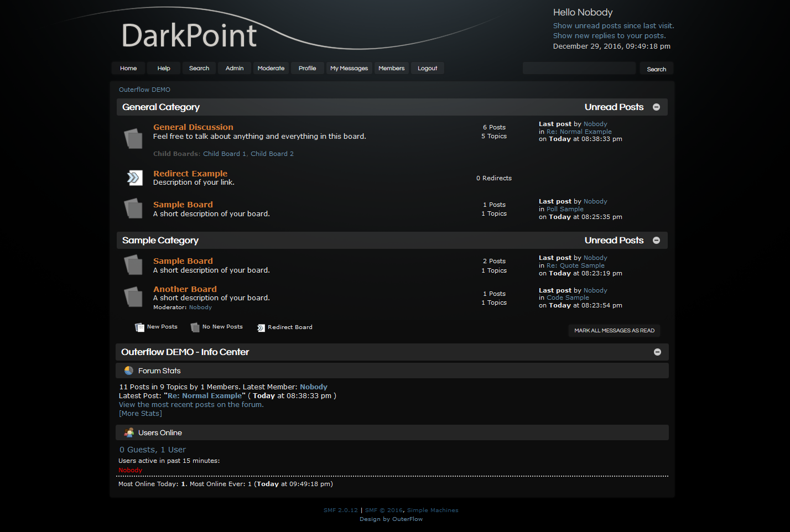Click Nobody in General Discussion last post
790x532 pixels.
[x=595, y=124]
